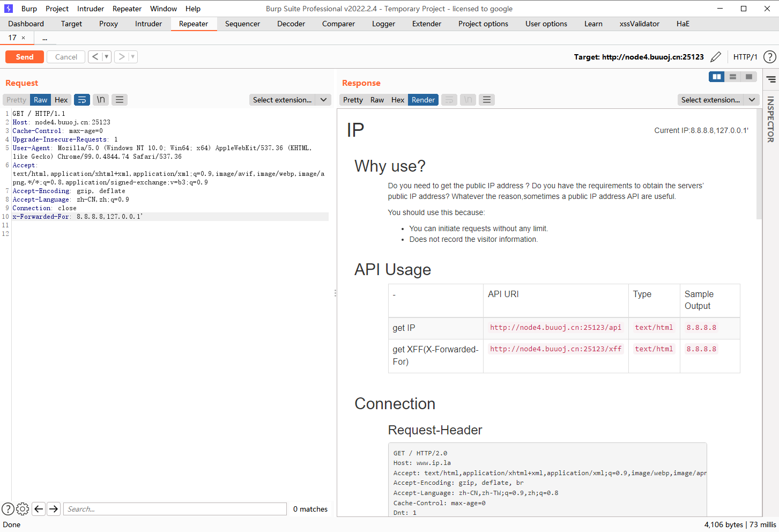Screen dimensions: 779x532
Task: Open the HaE tab
Action: [x=683, y=24]
